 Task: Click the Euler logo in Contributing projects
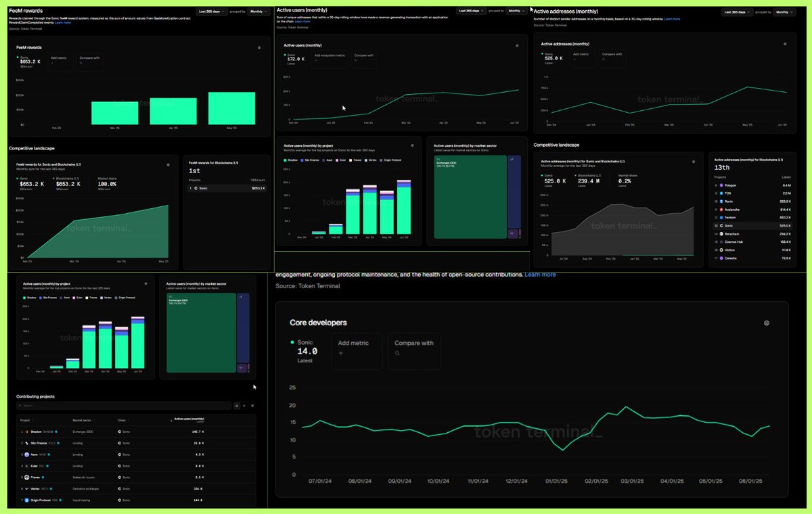click(28, 465)
